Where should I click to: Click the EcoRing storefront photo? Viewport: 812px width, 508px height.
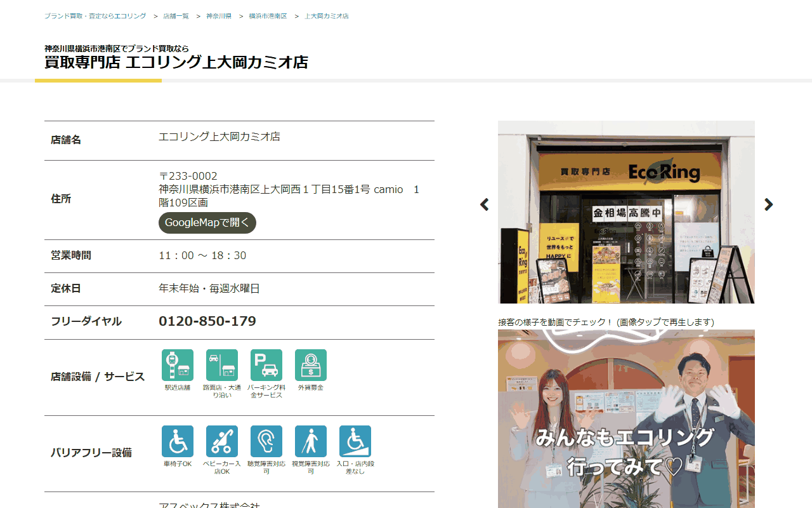coord(626,212)
